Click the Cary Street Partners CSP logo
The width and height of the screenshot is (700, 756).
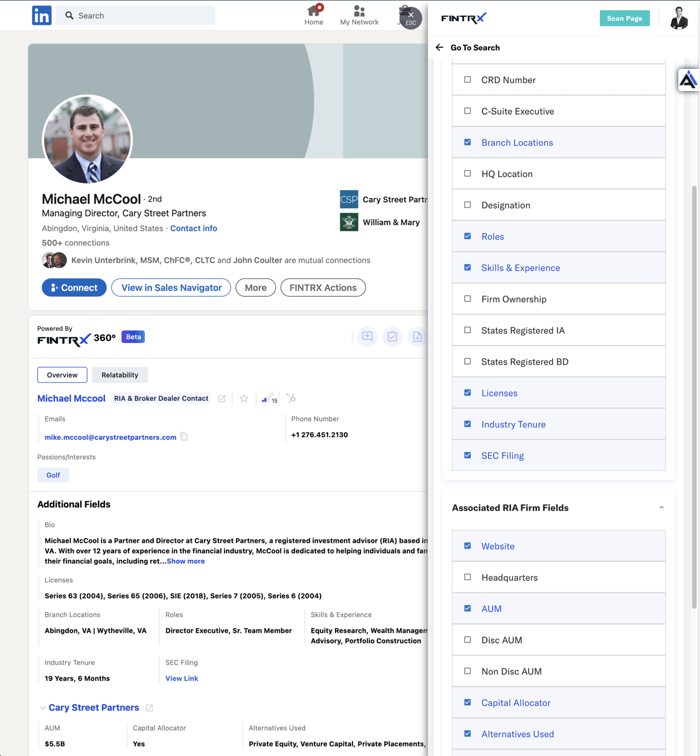349,199
